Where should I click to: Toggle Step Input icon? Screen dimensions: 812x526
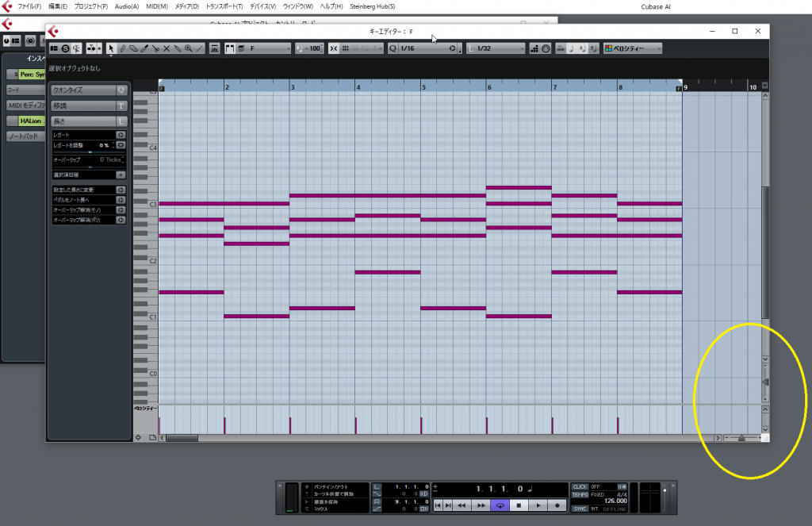click(x=534, y=48)
